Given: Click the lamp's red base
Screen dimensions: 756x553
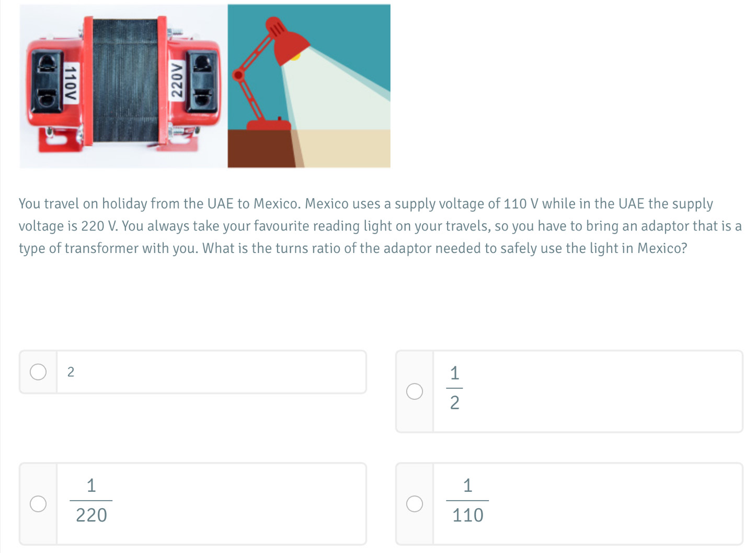Looking at the screenshot, I should 269,124.
